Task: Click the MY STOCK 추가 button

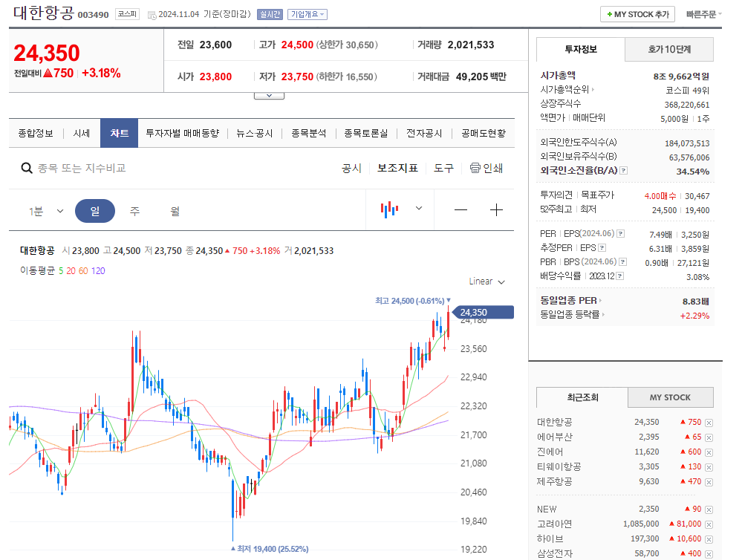Action: pyautogui.click(x=637, y=15)
